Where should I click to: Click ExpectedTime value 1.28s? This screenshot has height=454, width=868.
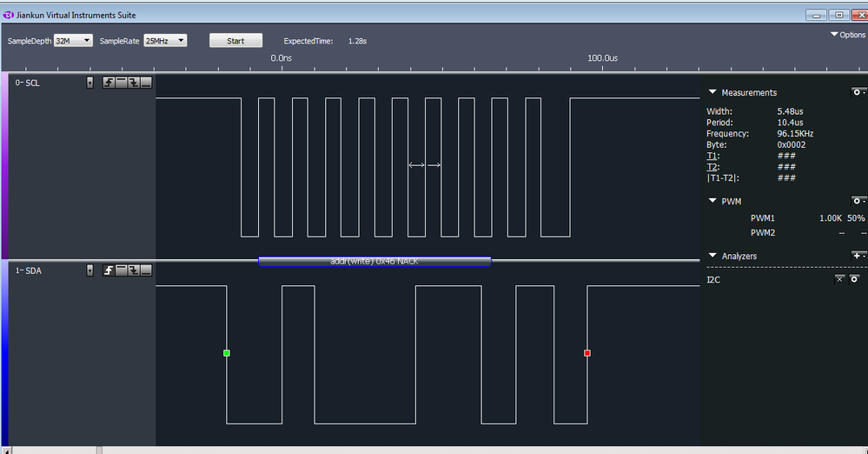[x=358, y=41]
